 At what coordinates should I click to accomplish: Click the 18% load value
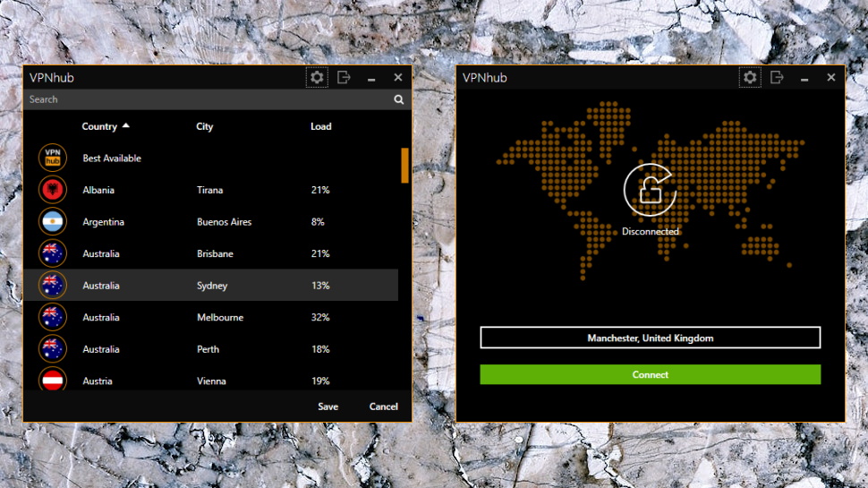click(320, 349)
